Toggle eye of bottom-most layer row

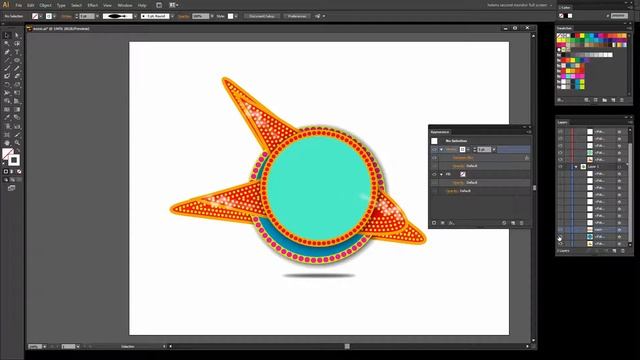(x=560, y=244)
